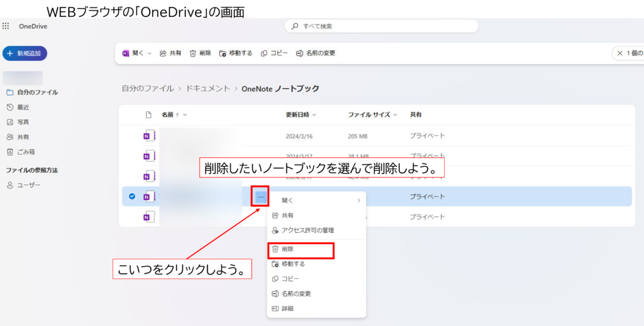Focus the すべて検索 search box
Viewport: 644px width, 326px height.
coord(382,26)
